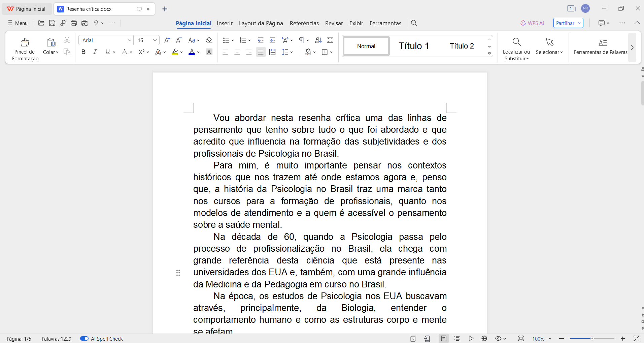Viewport: 644px width, 343px height.
Task: Toggle Italic formatting
Action: 95,52
